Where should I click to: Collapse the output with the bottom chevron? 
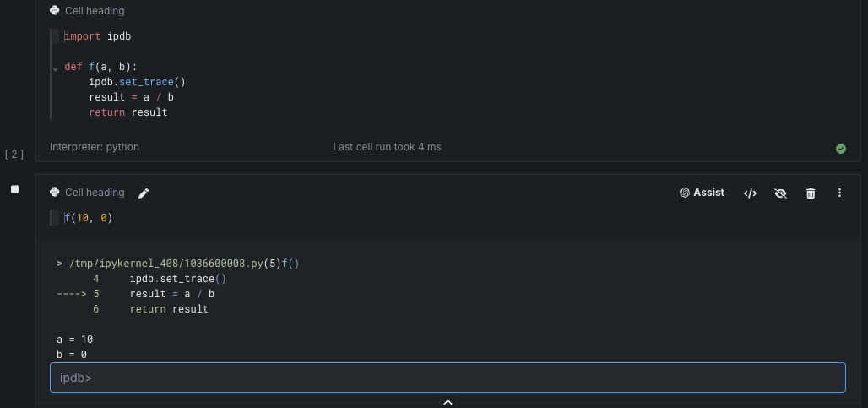(448, 401)
